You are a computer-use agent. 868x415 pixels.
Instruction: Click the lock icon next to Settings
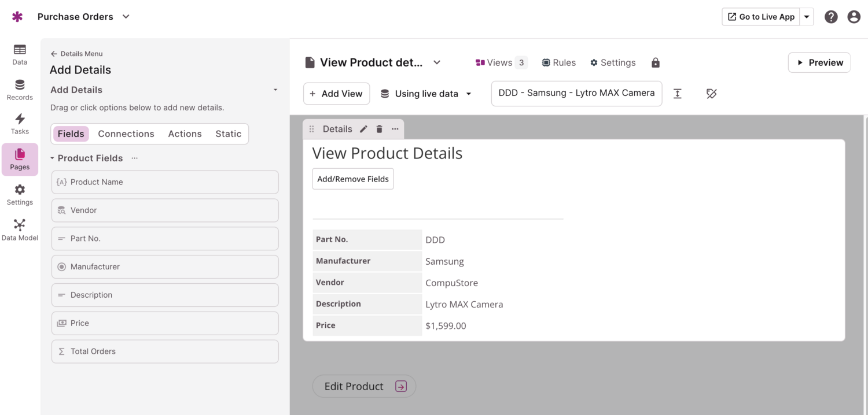click(655, 62)
